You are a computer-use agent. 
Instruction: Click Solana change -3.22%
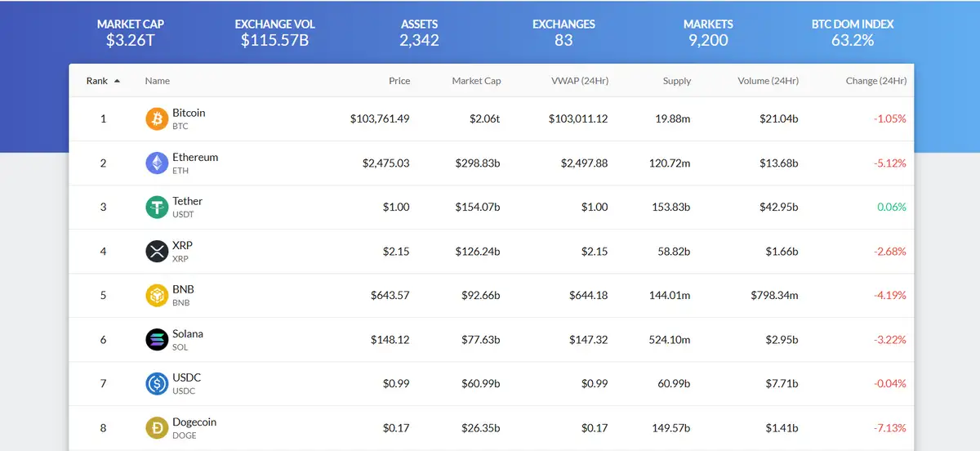click(890, 339)
